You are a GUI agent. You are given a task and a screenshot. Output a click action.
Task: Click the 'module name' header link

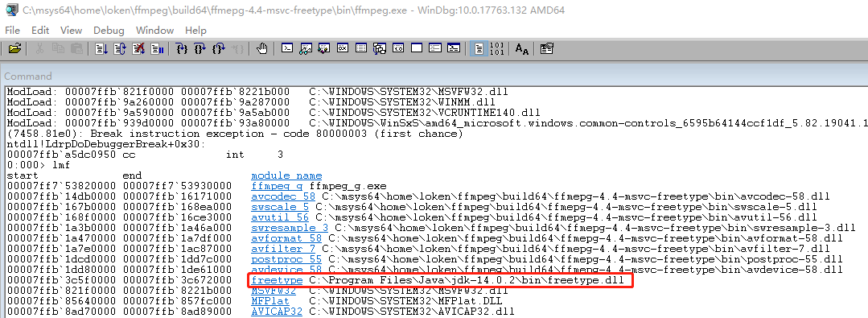click(x=286, y=176)
